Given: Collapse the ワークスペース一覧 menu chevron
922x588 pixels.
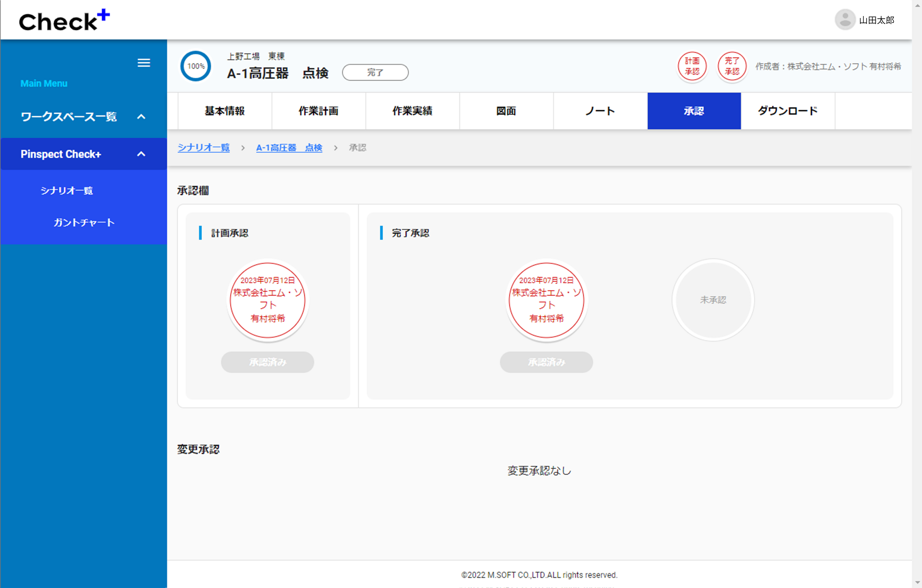Looking at the screenshot, I should coord(141,117).
